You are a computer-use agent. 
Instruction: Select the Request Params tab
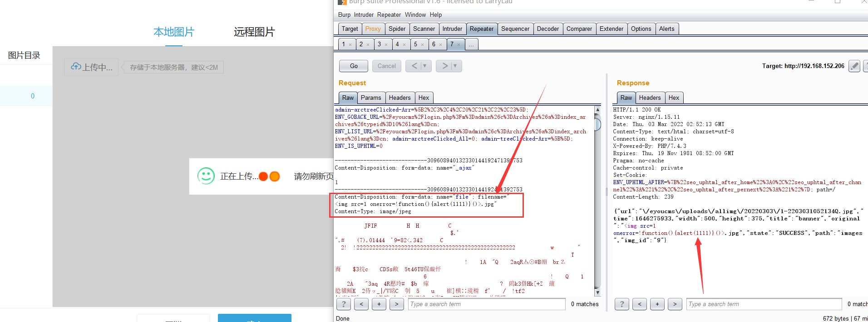point(371,98)
